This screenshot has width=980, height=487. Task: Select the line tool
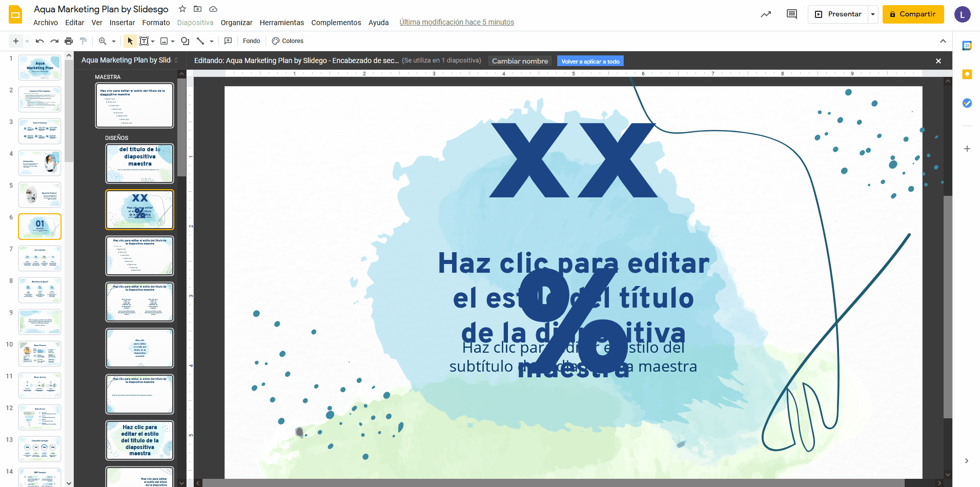tap(200, 41)
